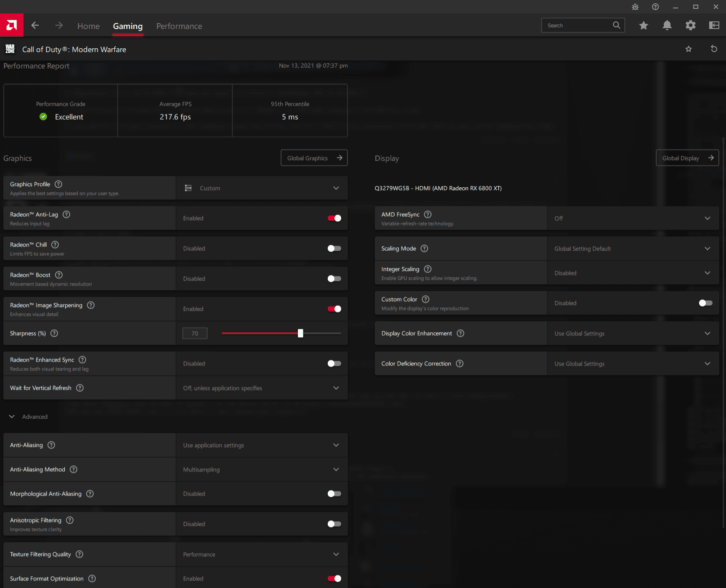
Task: Open the Scaling Mode dropdown
Action: pos(633,248)
